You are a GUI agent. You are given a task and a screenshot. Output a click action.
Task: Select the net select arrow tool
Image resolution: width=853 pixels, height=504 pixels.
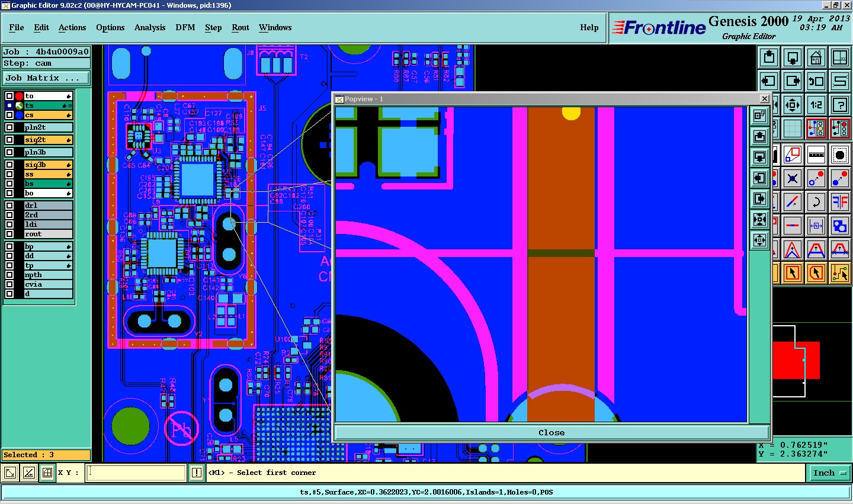coord(840,272)
